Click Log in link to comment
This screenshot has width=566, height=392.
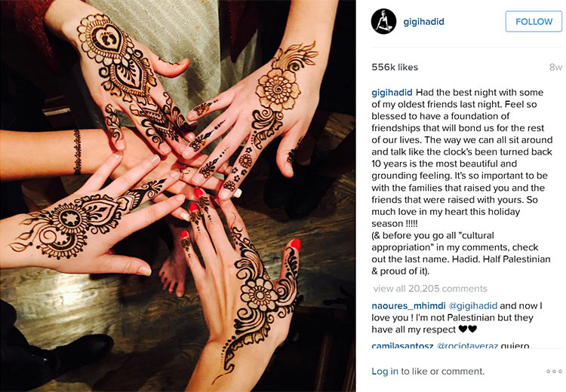coord(385,371)
